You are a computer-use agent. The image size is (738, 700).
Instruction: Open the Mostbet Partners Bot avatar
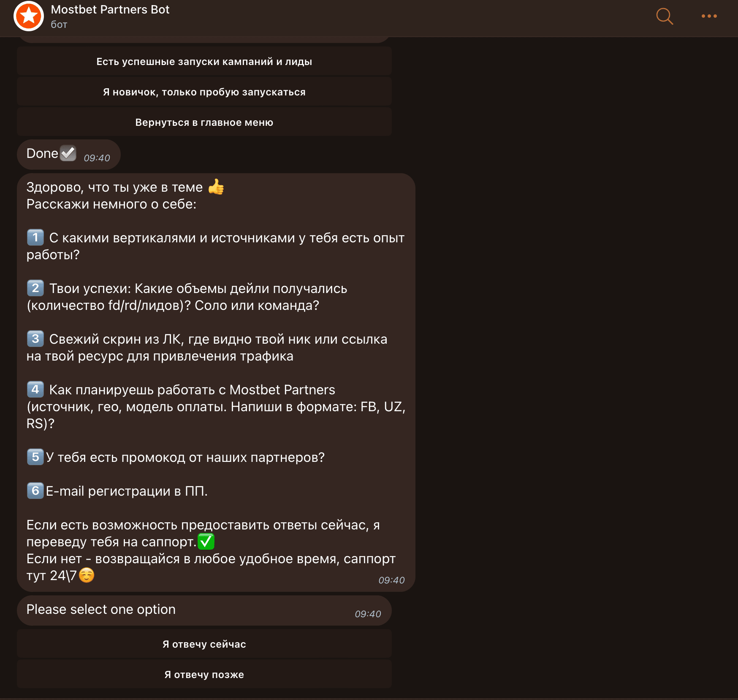[29, 16]
